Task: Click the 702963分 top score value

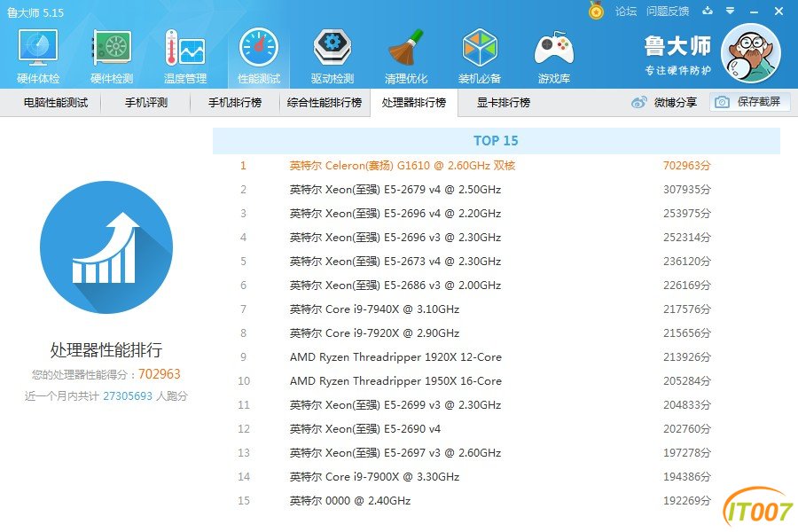Action: (686, 166)
